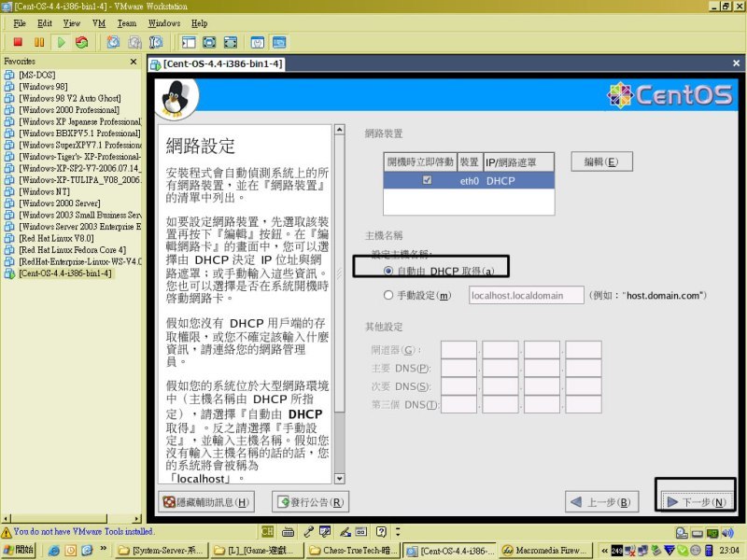
Task: Click the system tray volume icon
Action: pos(728,533)
